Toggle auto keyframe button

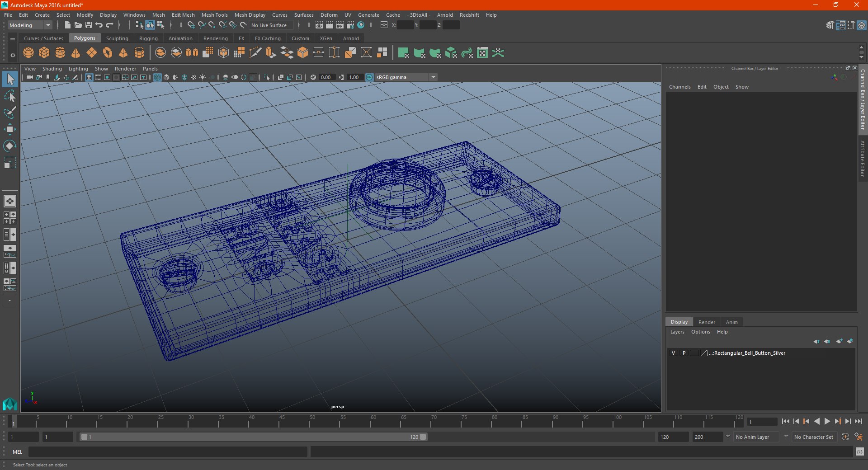(x=845, y=437)
